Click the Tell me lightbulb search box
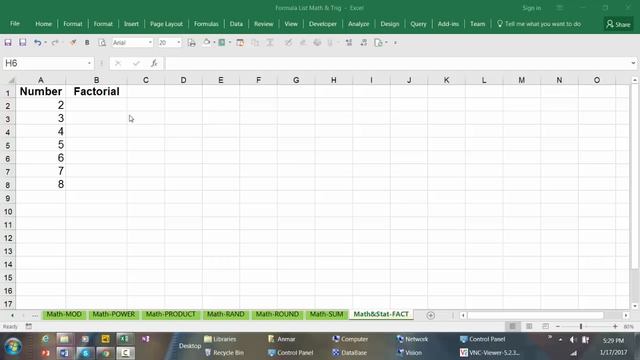 coord(539,24)
